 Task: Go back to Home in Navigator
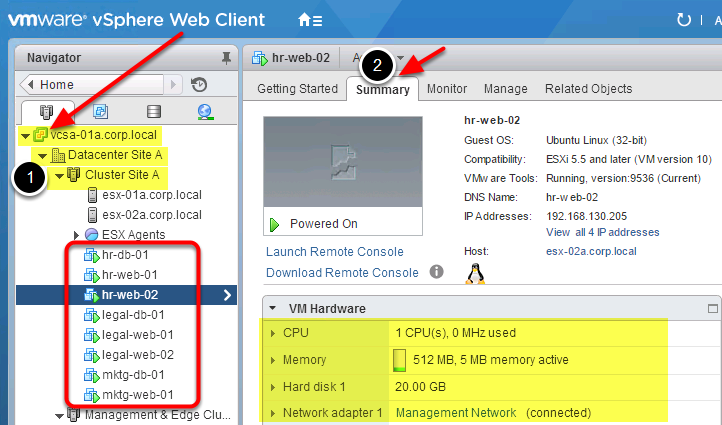(x=92, y=85)
